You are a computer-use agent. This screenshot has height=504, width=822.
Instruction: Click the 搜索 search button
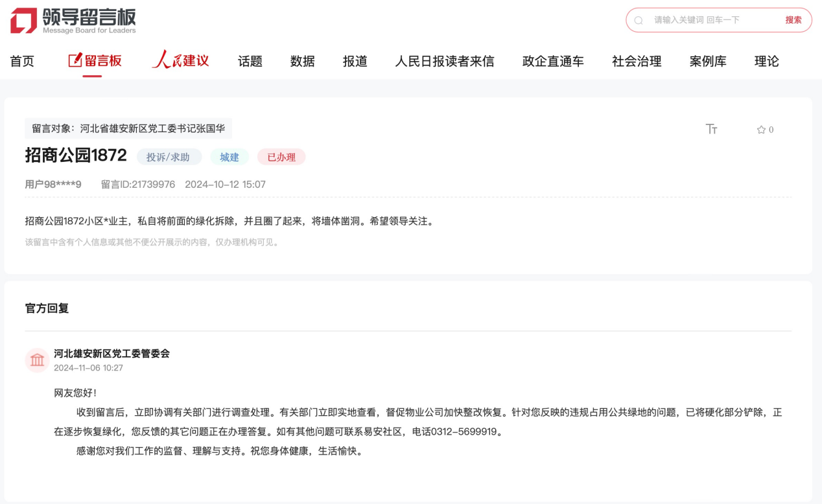tap(793, 20)
